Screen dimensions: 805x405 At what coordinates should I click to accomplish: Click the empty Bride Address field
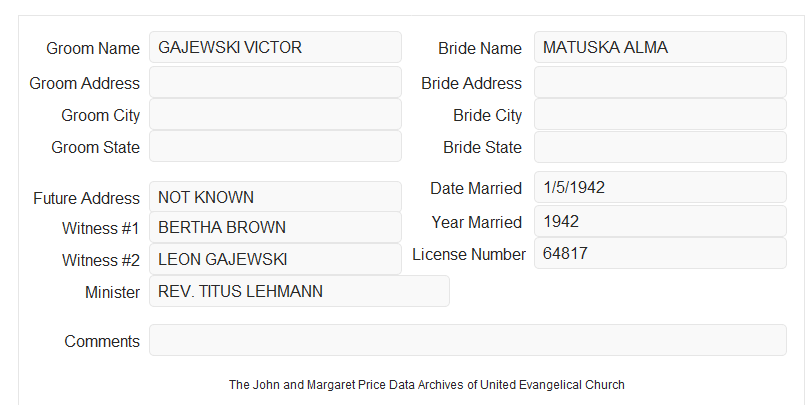point(660,82)
